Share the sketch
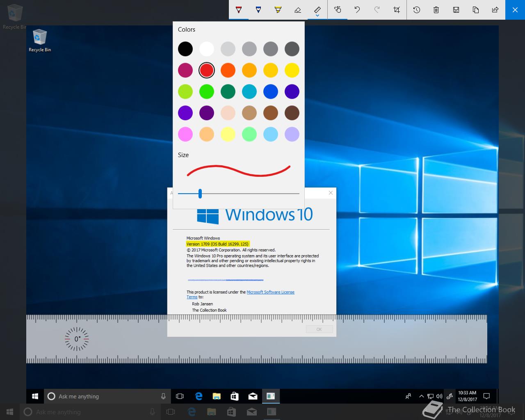 495,10
